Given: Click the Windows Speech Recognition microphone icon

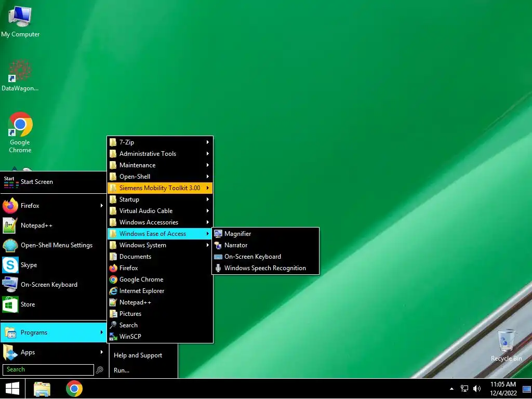Looking at the screenshot, I should pyautogui.click(x=218, y=268).
